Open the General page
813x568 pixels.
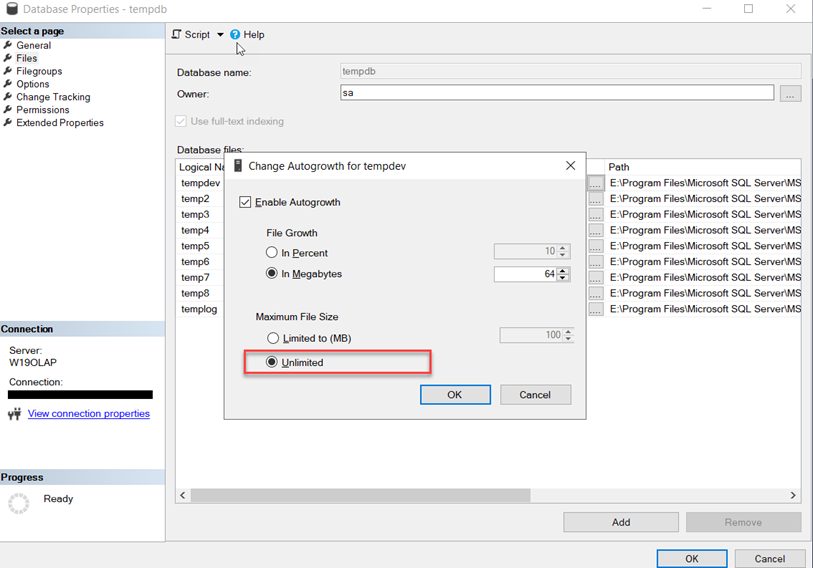[33, 45]
